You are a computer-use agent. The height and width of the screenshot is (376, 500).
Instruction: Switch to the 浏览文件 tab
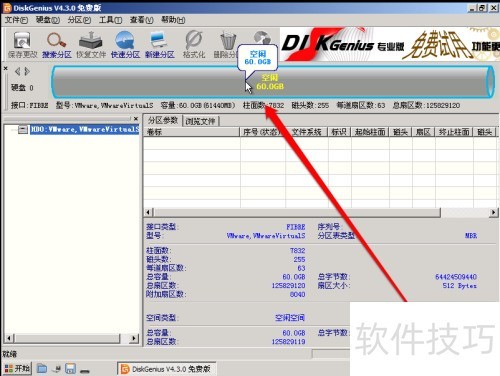click(x=201, y=121)
